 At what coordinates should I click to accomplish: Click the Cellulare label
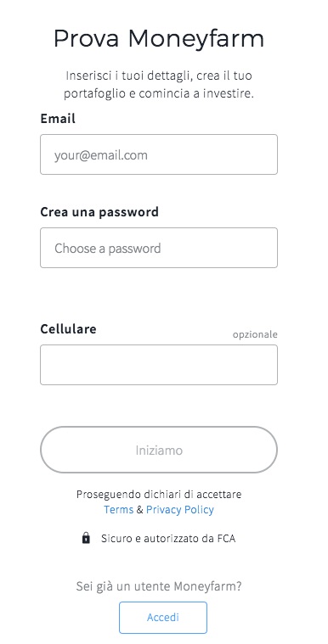(68, 329)
